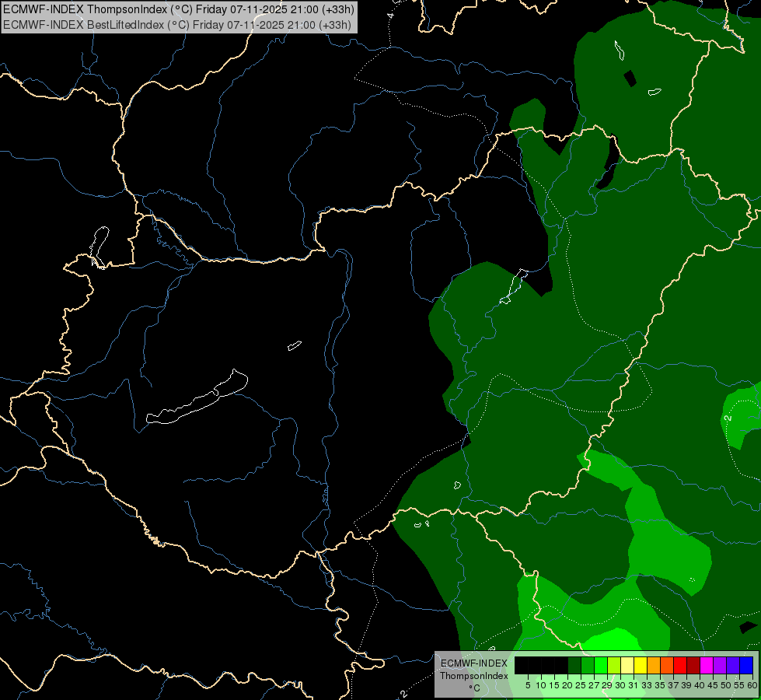
Task: Click the black 5-10 legend swatch
Action: tap(535, 666)
